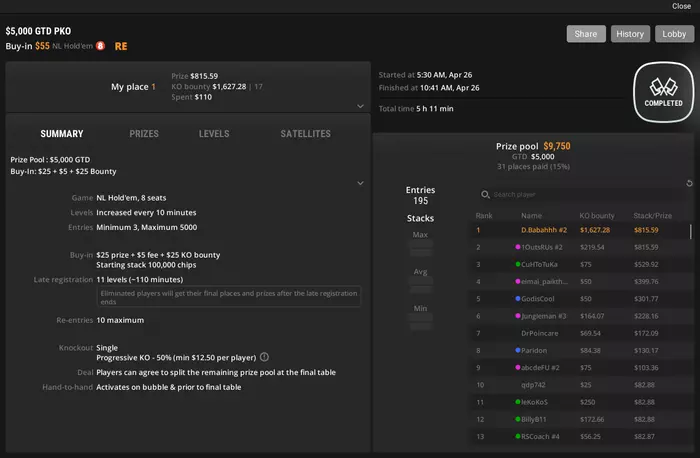Click the KO bounty column header
700x458 pixels.
pos(597,216)
